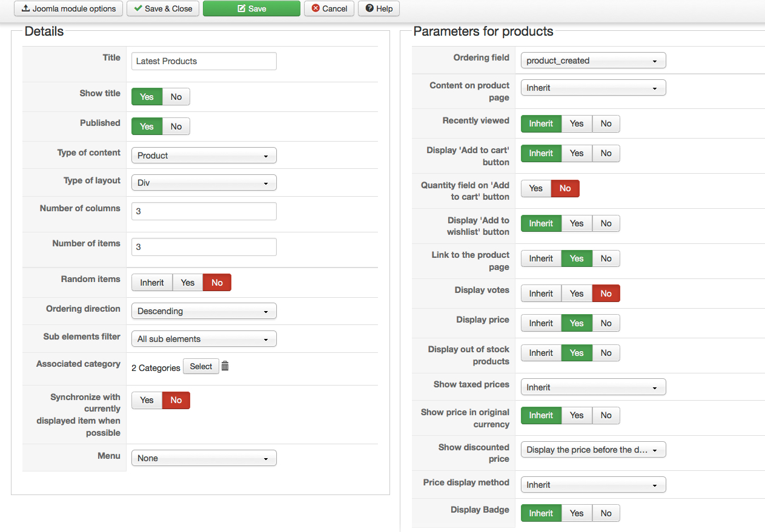The image size is (765, 532).
Task: Click the green Save button
Action: click(251, 8)
